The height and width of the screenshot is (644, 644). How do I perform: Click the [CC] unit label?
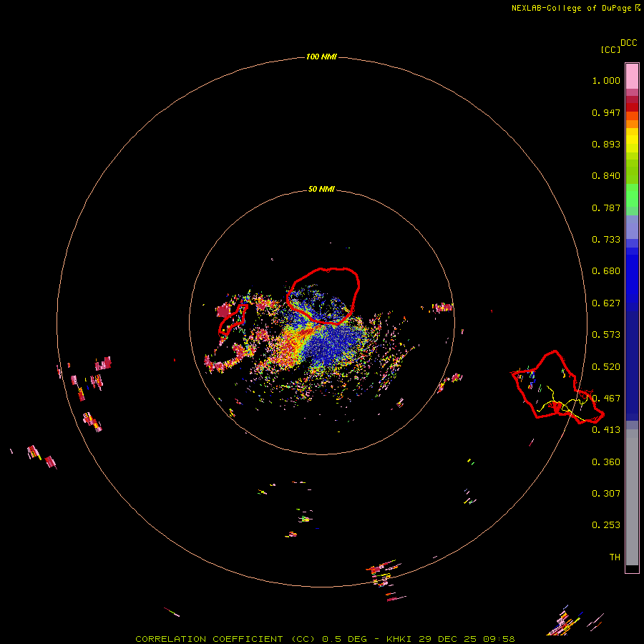coord(610,49)
